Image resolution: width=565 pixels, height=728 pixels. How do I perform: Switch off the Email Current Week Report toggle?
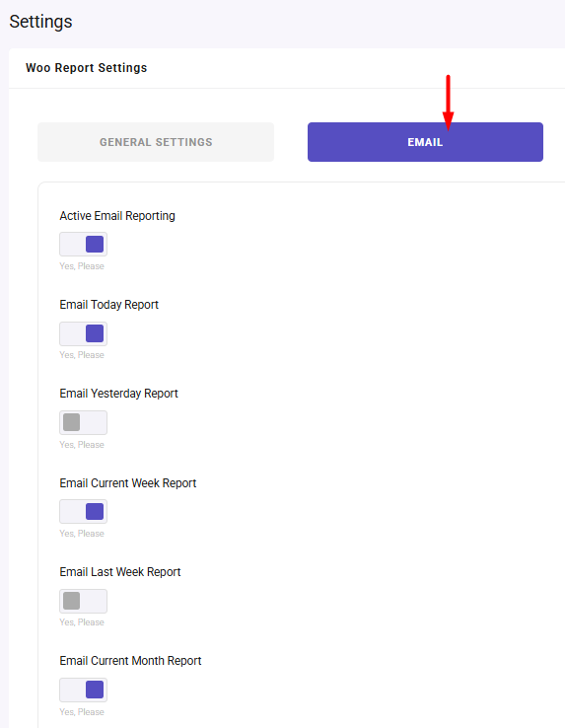[83, 512]
